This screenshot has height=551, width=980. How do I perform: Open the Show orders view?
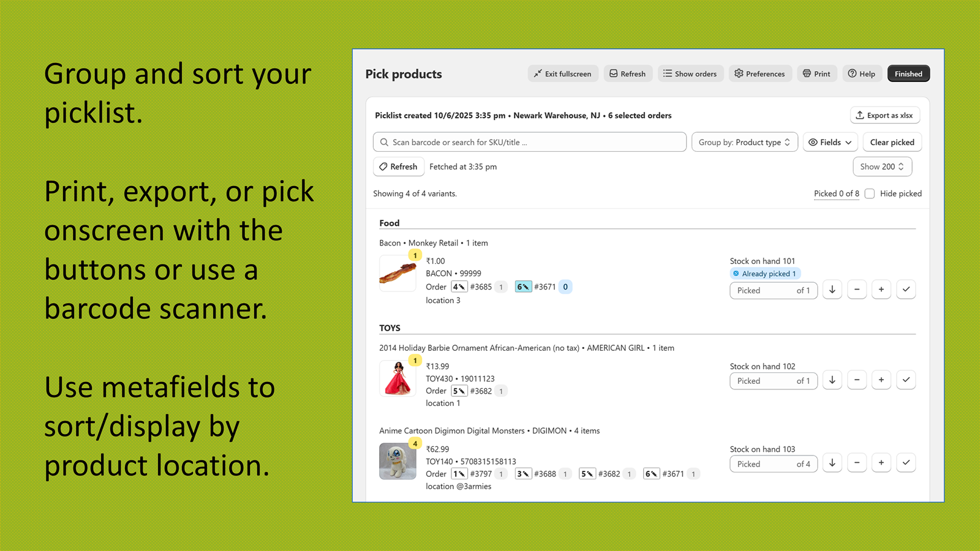[x=690, y=73]
